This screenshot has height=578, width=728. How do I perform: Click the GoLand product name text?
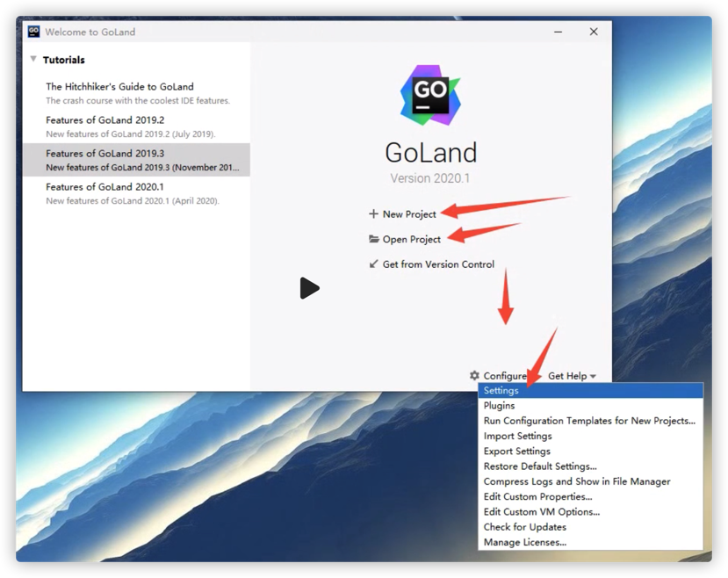click(431, 152)
